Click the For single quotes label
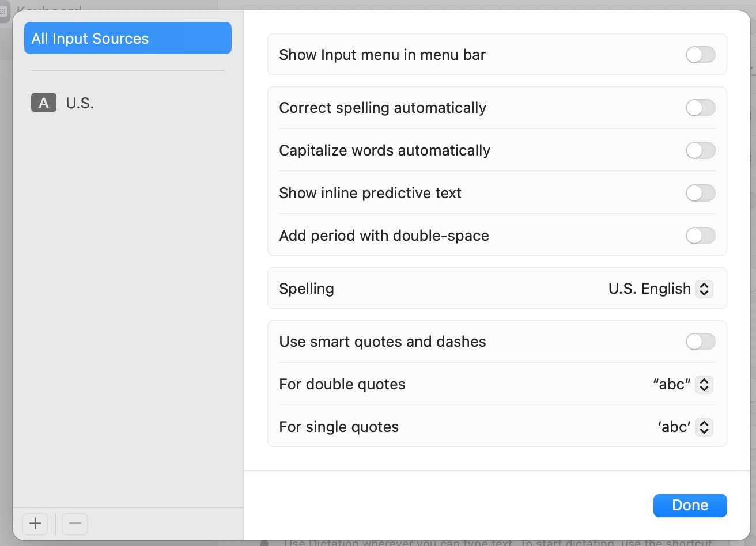This screenshot has height=546, width=756. pos(339,427)
